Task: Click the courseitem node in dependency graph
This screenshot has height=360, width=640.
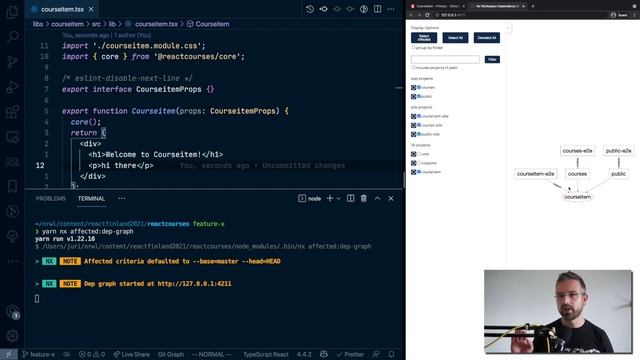Action: [x=577, y=197]
